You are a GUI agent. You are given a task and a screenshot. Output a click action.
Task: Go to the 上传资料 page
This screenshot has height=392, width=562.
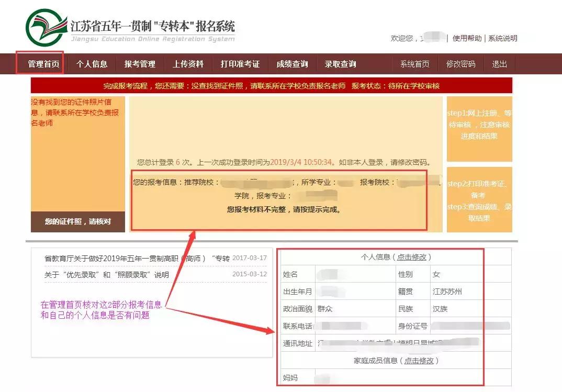187,63
